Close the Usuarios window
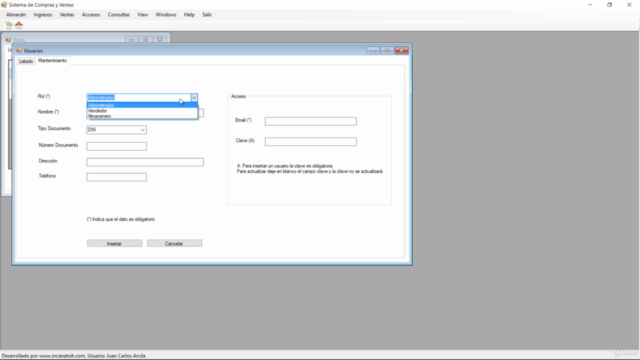 point(402,50)
